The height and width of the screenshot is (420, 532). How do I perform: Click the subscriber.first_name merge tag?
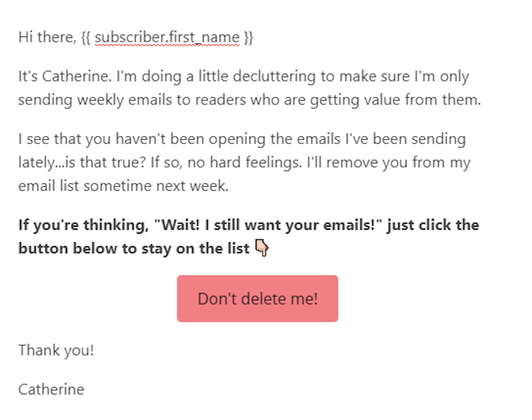point(167,37)
